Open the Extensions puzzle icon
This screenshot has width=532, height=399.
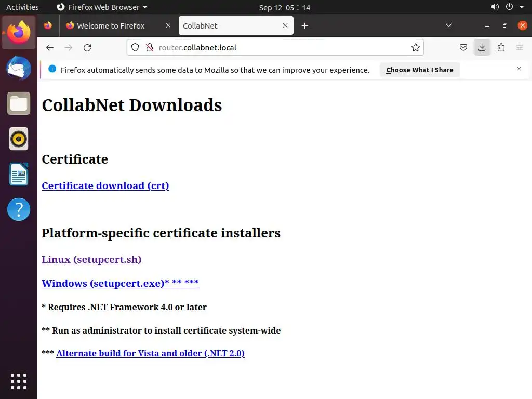501,48
